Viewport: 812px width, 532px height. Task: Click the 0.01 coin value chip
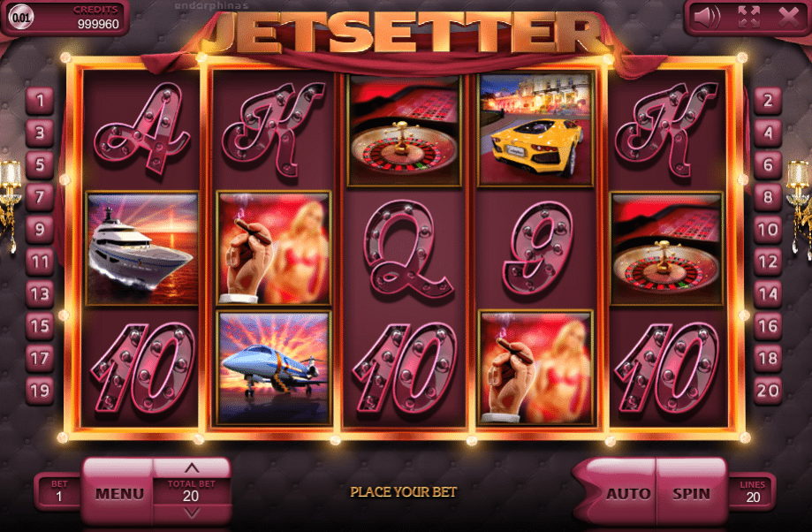[21, 18]
